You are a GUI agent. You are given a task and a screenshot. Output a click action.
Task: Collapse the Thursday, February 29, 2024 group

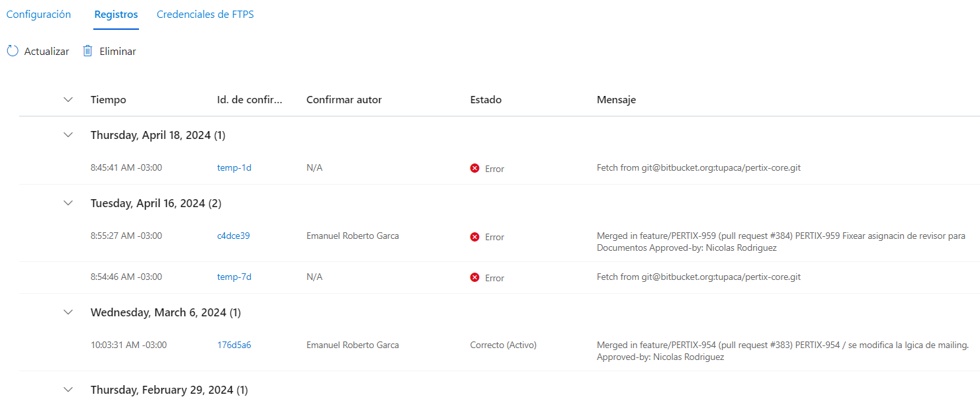tap(67, 389)
